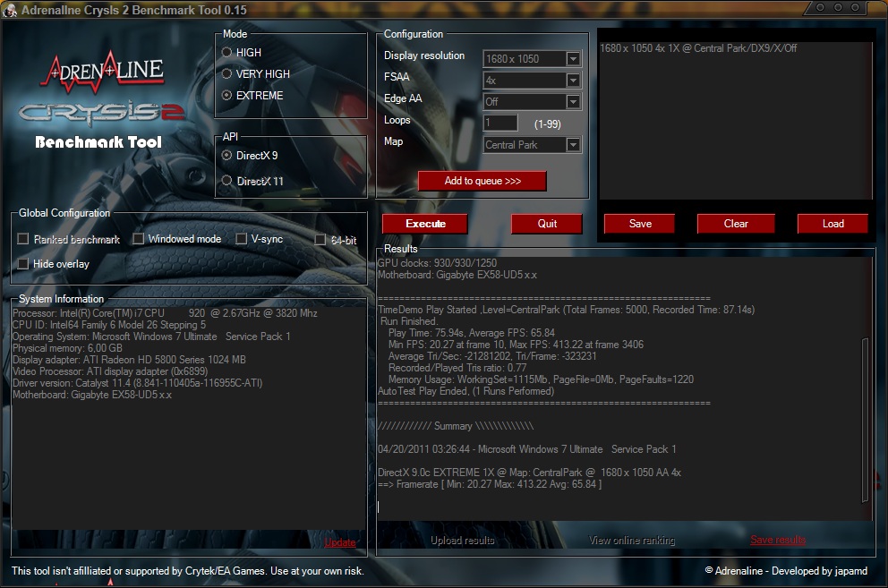
Task: Click the Loops number input field
Action: pos(500,123)
